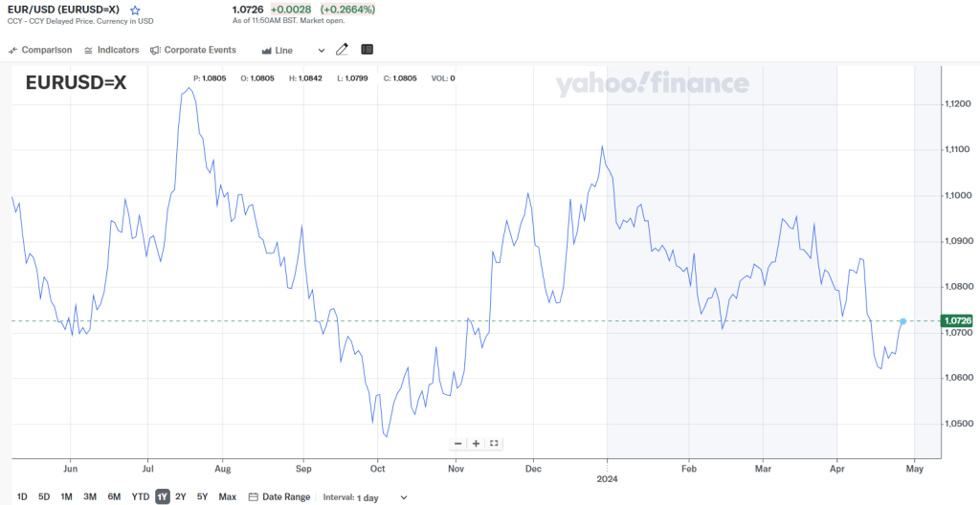This screenshot has height=505, width=980.
Task: Click the current price marker dot on line
Action: tap(903, 320)
